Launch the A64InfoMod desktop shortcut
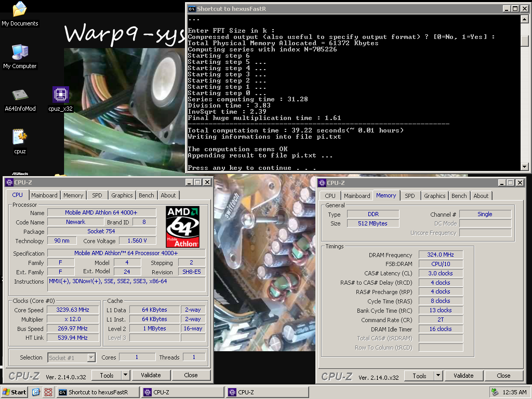 (20, 100)
